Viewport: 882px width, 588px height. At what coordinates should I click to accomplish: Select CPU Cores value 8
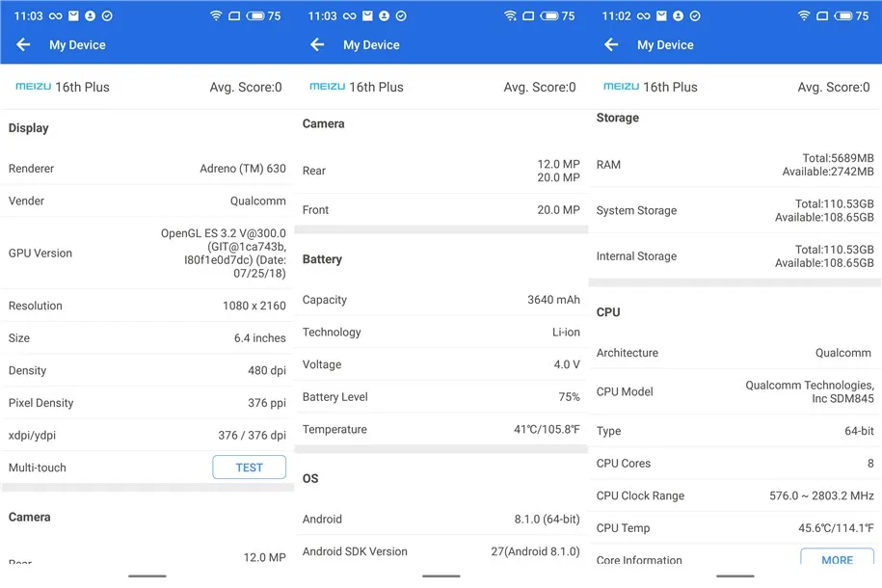[x=870, y=463]
